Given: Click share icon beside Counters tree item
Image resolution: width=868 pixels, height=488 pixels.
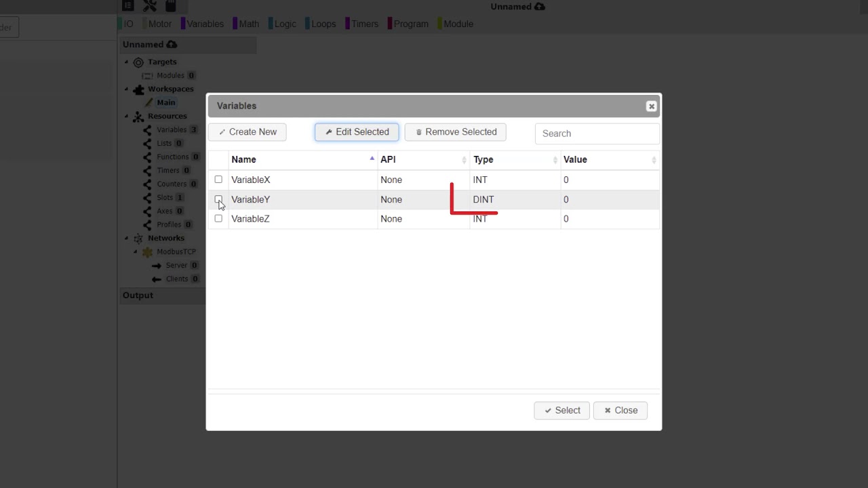Looking at the screenshot, I should [x=147, y=184].
